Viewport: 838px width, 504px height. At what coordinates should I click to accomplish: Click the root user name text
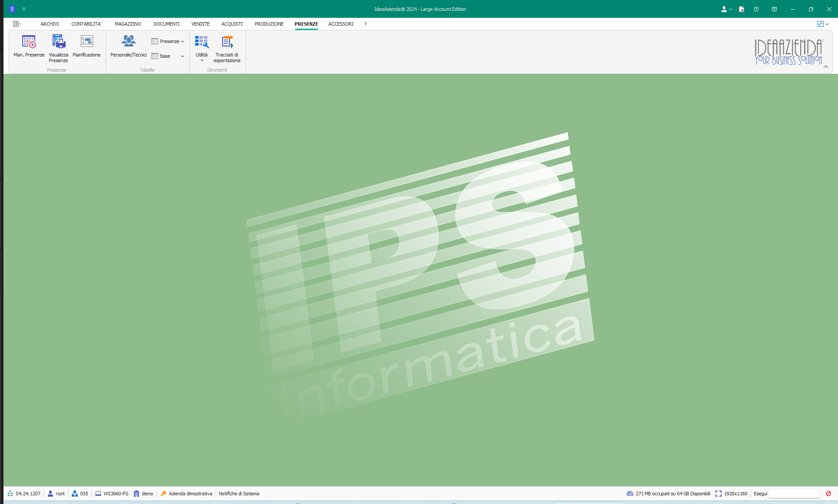(60, 494)
